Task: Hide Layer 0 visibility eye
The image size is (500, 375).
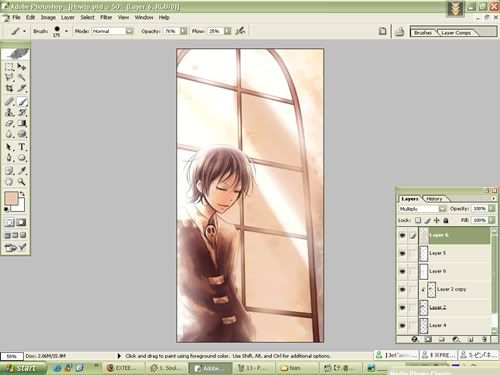Action: [402, 271]
